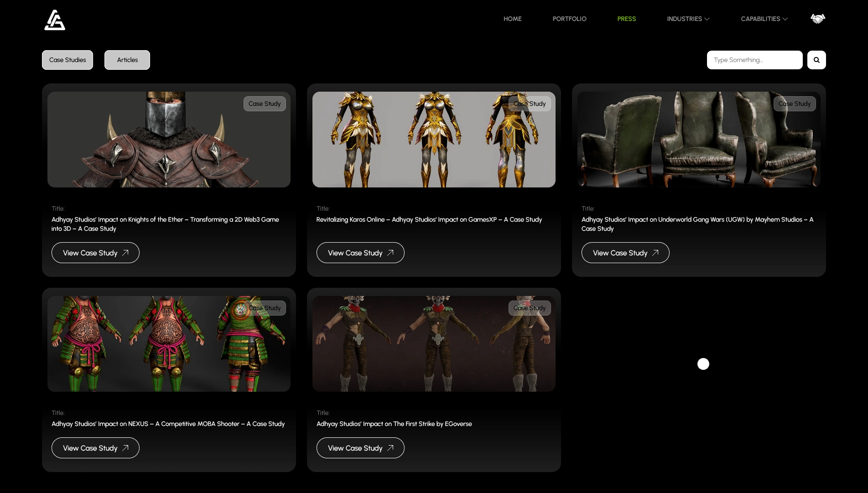The height and width of the screenshot is (493, 868).
Task: View The First Strike EGoverse case study
Action: point(360,448)
